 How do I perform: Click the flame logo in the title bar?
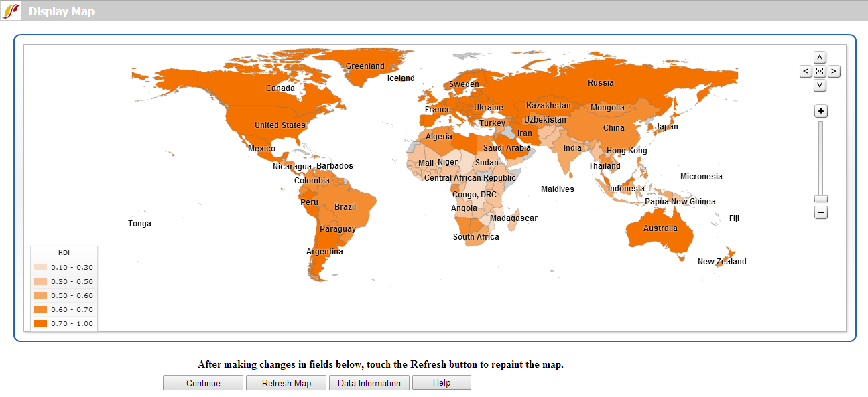[10, 10]
